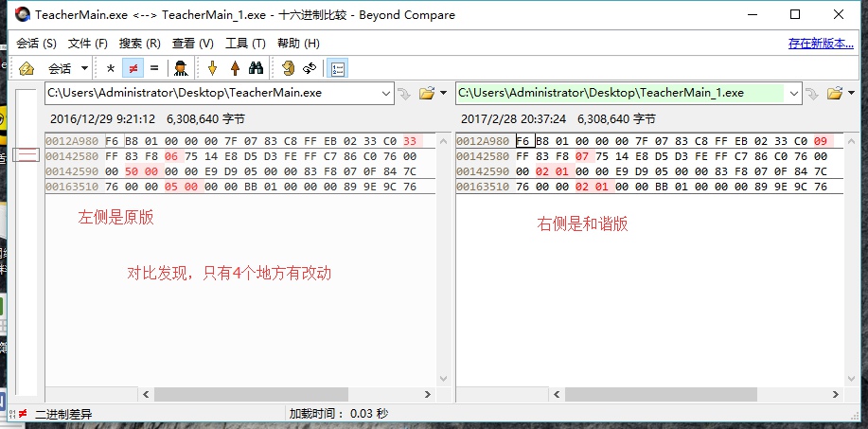Image resolution: width=868 pixels, height=429 pixels.
Task: Click left pane vertical scroll-down arrow
Action: coord(443,379)
